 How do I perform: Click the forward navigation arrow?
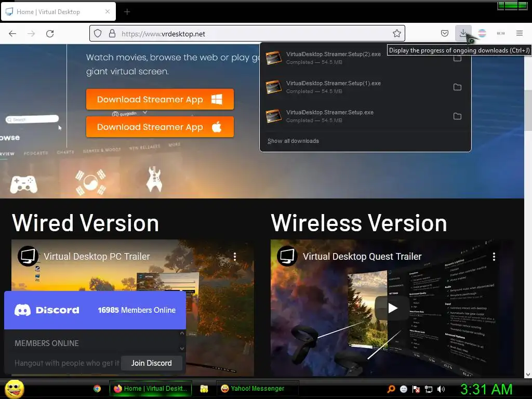tap(31, 34)
